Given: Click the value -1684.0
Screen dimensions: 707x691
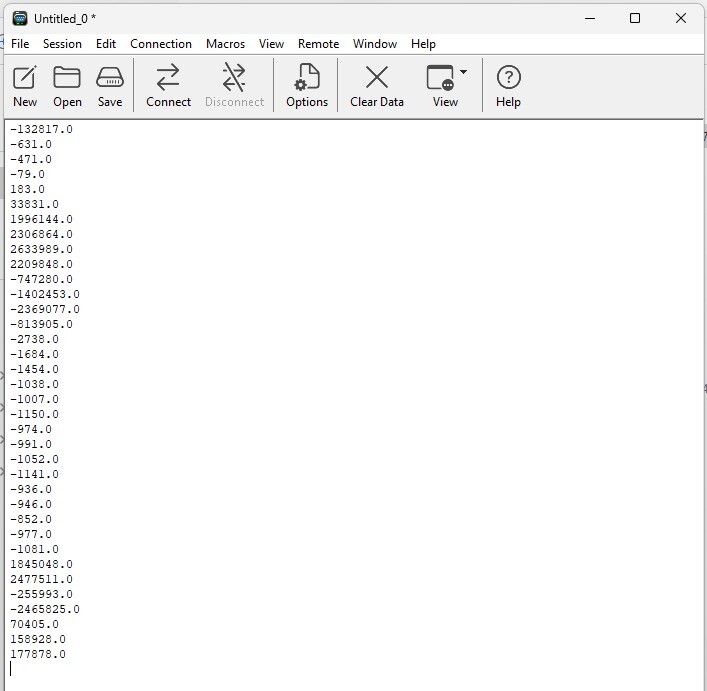Looking at the screenshot, I should [35, 354].
